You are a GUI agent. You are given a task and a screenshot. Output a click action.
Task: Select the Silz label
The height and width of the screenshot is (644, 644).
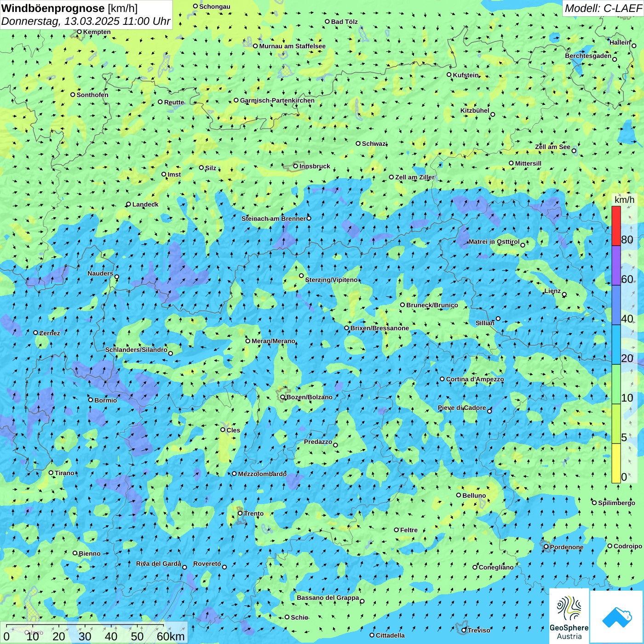pos(211,168)
